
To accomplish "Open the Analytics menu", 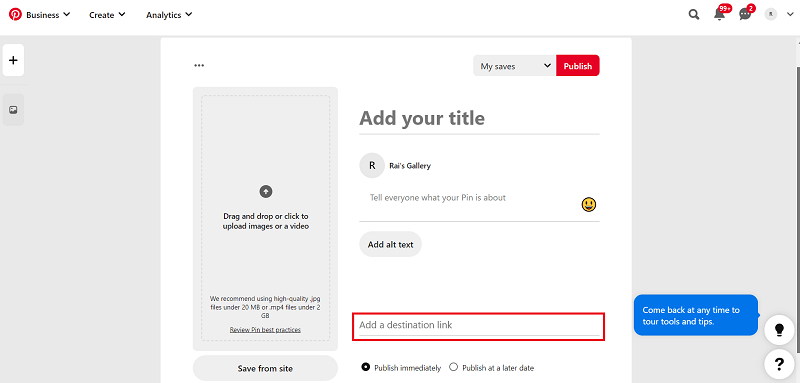I will (169, 15).
